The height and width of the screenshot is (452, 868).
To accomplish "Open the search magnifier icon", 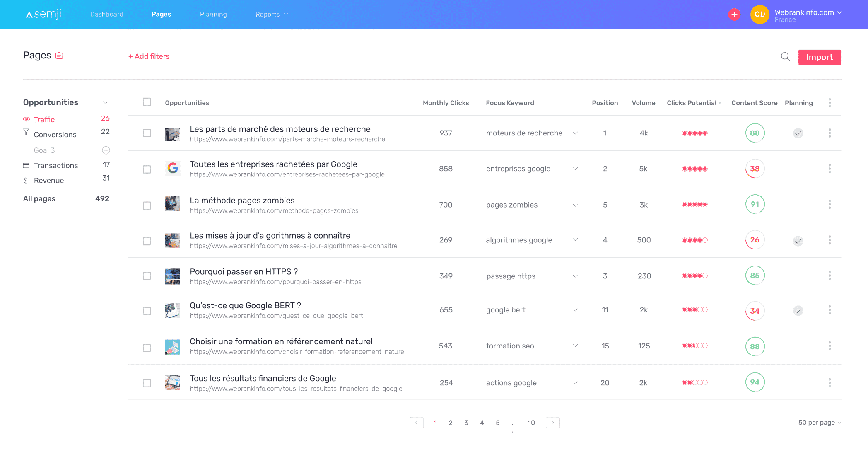I will [785, 57].
